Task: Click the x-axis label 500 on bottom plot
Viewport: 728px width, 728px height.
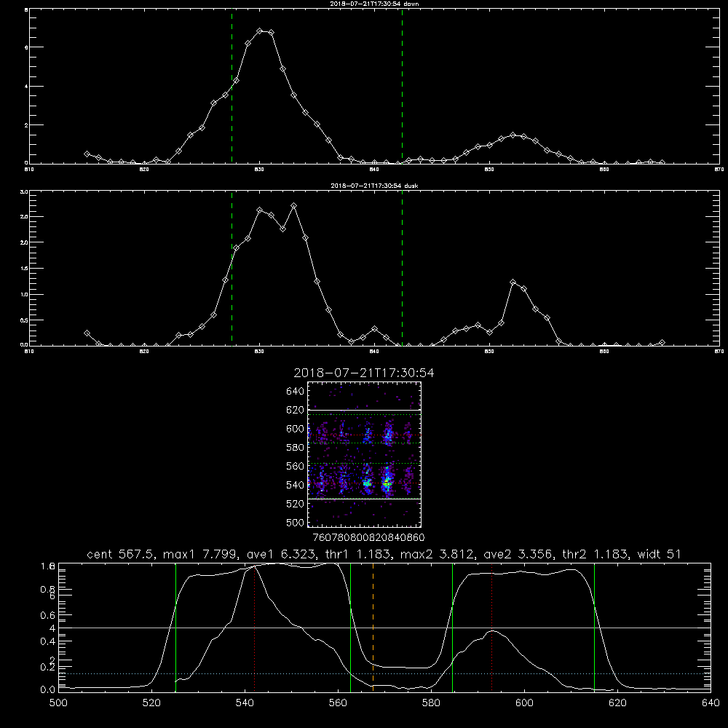Action: 58,703
